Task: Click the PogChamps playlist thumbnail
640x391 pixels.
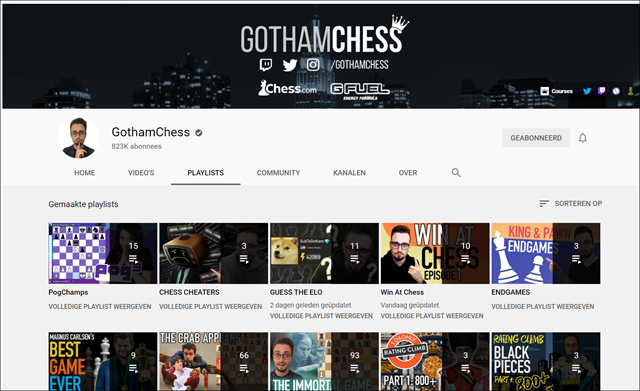Action: (x=102, y=253)
